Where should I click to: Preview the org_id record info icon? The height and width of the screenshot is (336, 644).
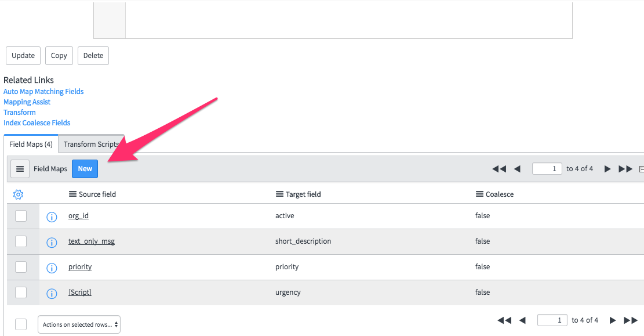point(52,217)
